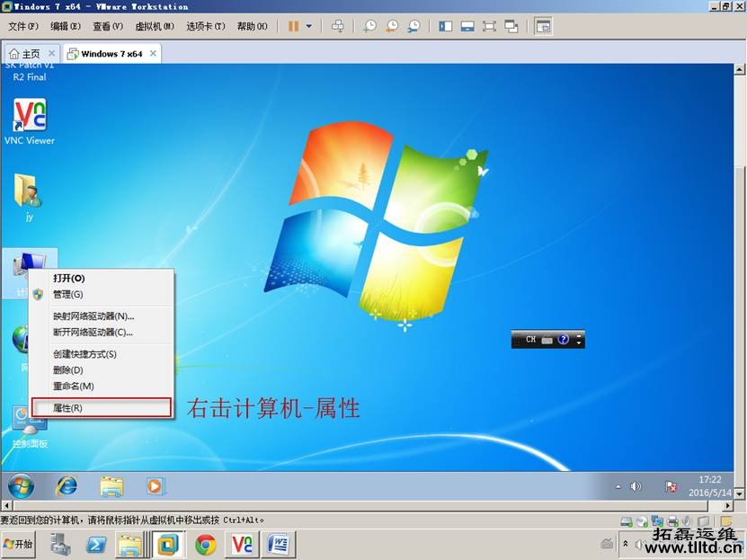
Task: Click the sound card device status icon
Action: (688, 522)
